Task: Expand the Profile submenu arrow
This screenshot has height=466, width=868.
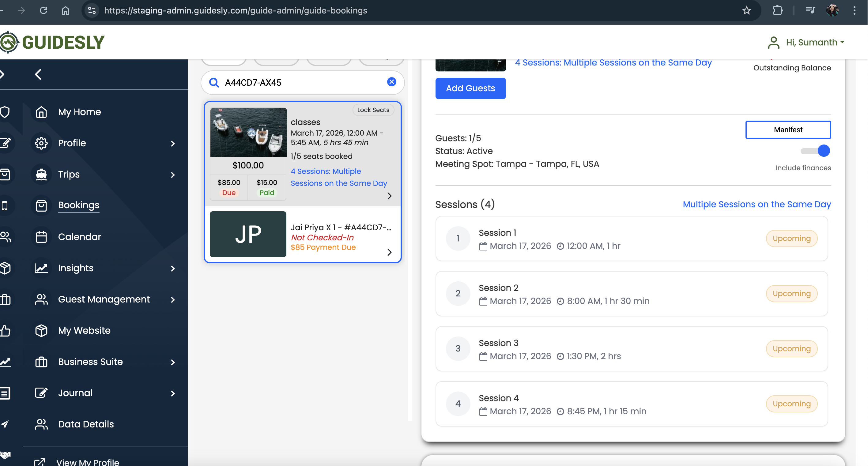Action: (x=173, y=144)
